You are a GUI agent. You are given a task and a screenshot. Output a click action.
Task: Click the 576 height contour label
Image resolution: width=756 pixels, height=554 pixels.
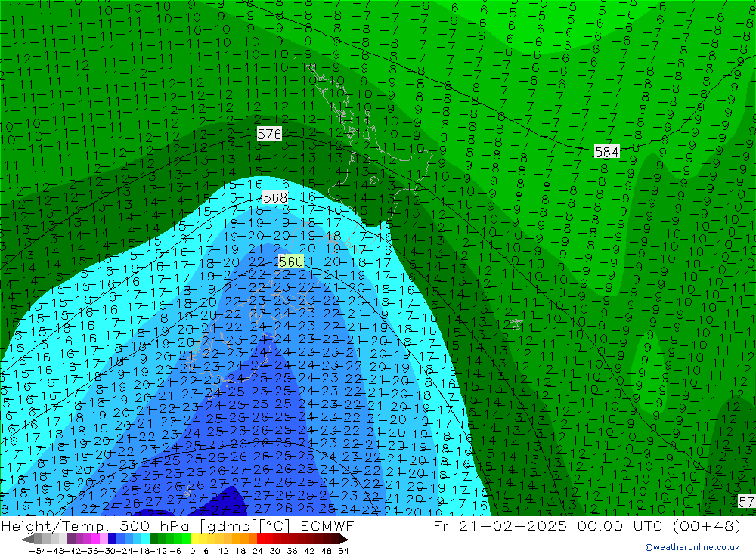(269, 134)
